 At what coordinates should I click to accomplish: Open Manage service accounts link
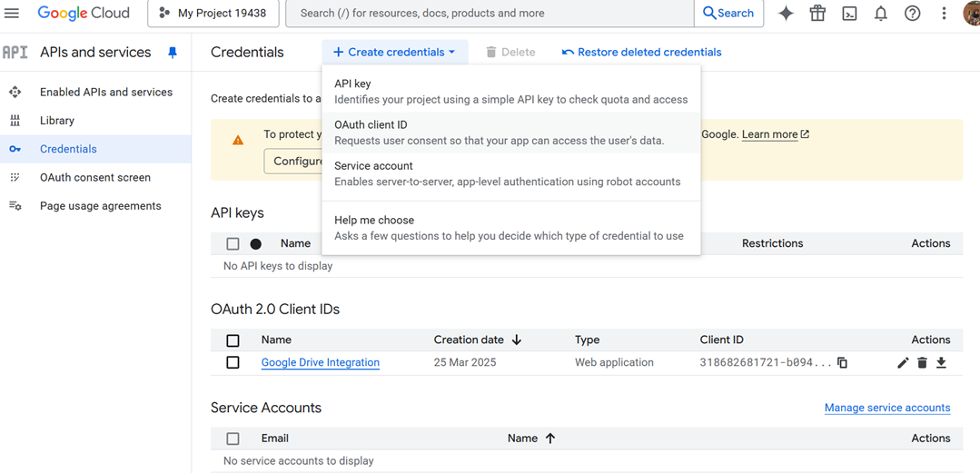pos(886,409)
